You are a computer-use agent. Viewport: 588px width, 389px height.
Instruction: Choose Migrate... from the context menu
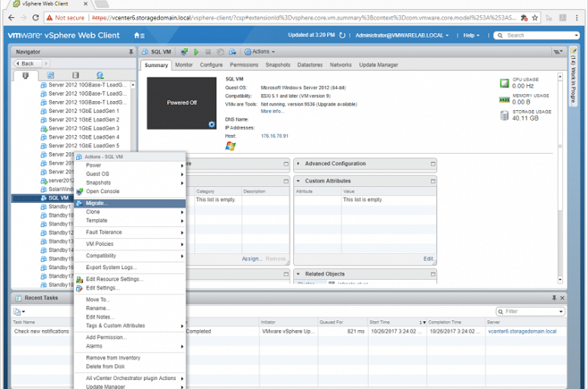(x=130, y=204)
